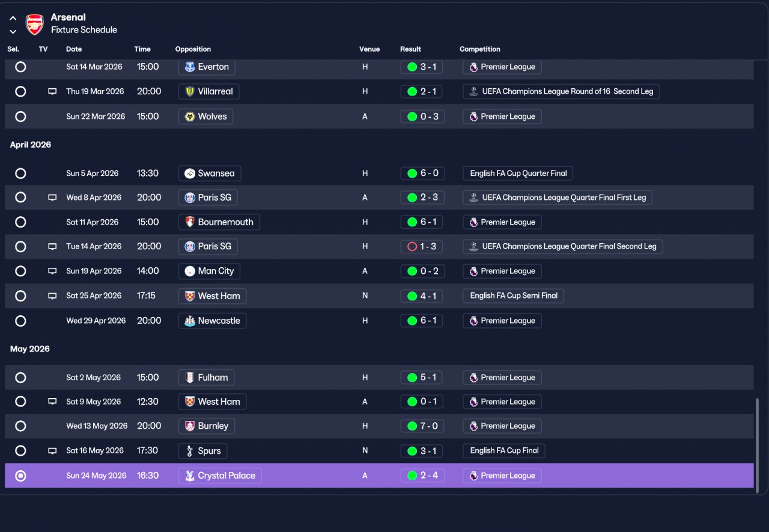Sort by Opposition column header

193,49
